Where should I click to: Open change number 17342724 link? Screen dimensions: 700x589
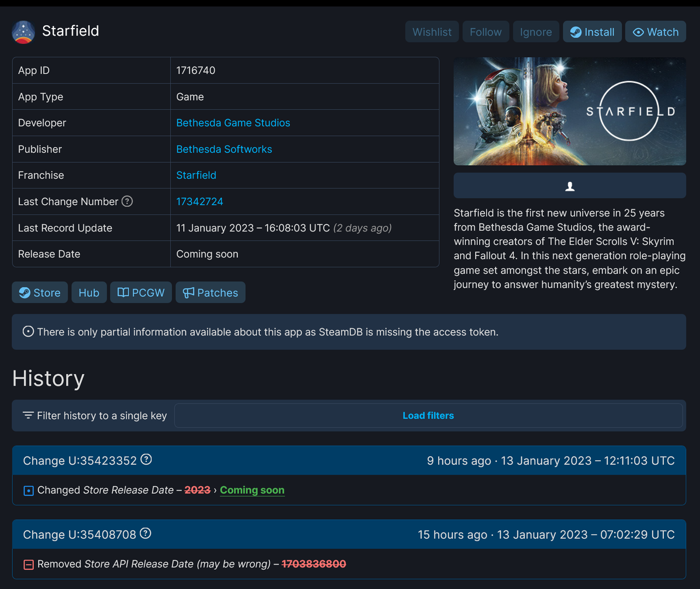199,202
